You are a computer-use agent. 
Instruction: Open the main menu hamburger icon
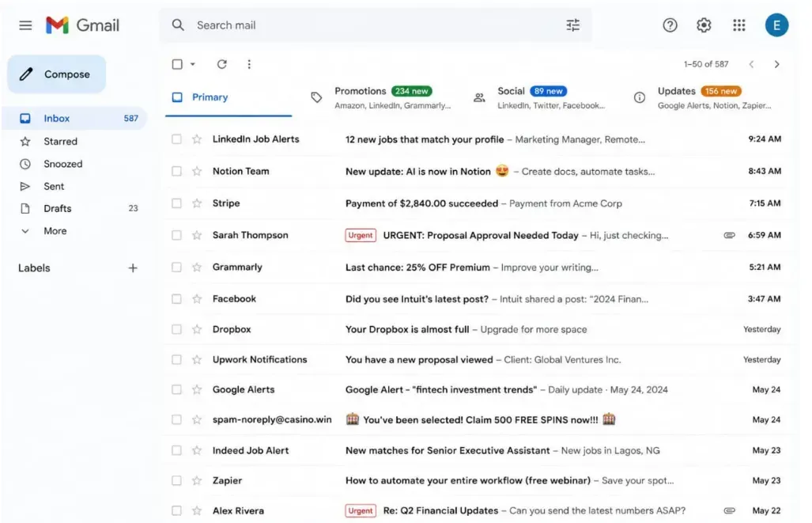[x=25, y=25]
